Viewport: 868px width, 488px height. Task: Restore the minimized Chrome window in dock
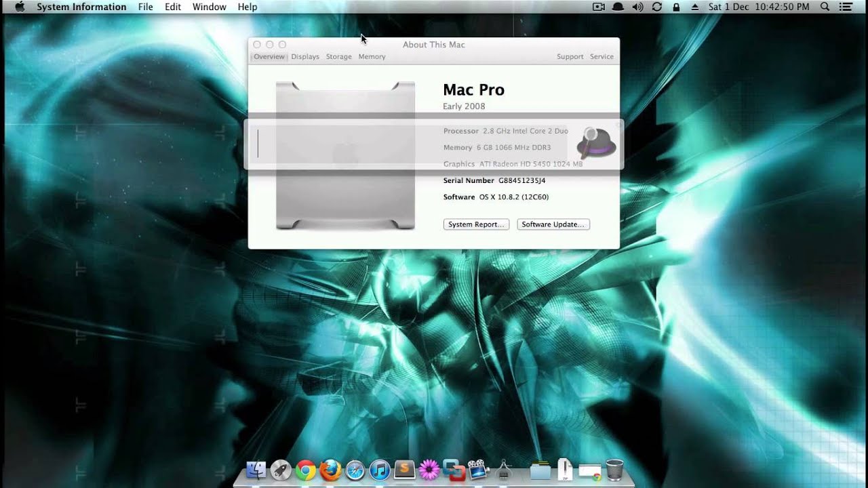coord(590,471)
